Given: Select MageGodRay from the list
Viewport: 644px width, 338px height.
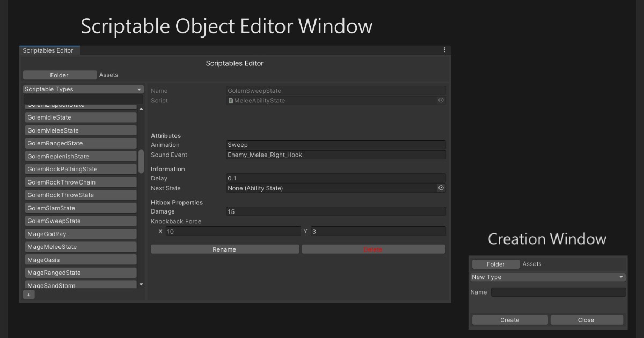Looking at the screenshot, I should (80, 234).
